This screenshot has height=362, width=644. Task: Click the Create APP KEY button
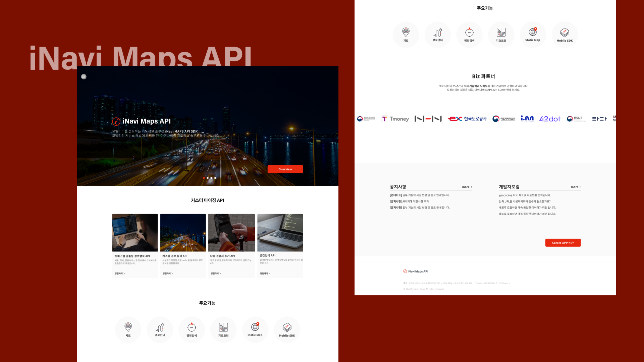click(563, 243)
